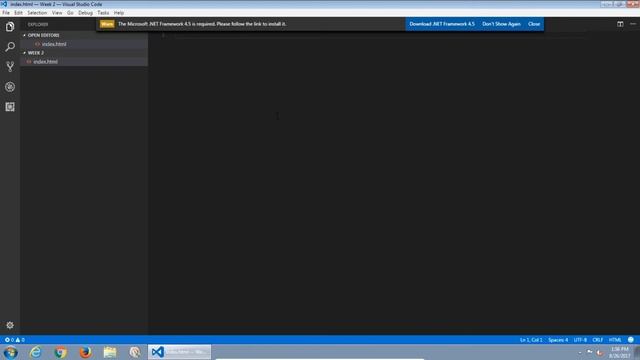Close the .NET Framework warning notification
Viewport: 640px width, 360px height.
pos(534,24)
